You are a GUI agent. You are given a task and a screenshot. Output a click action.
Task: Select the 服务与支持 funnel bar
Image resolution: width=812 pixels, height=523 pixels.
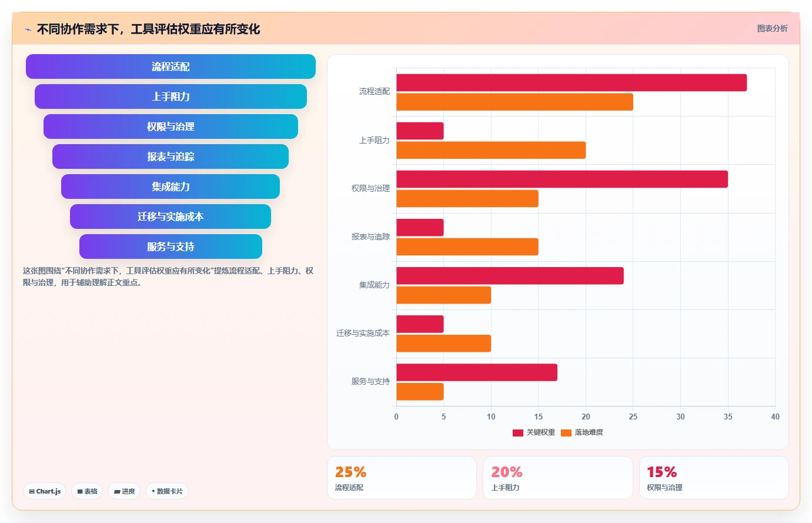(171, 246)
